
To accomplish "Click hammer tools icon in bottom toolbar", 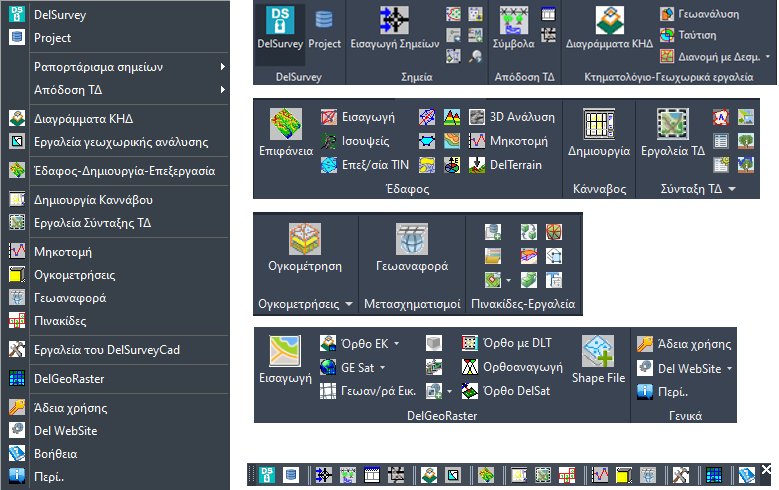I will click(x=681, y=475).
